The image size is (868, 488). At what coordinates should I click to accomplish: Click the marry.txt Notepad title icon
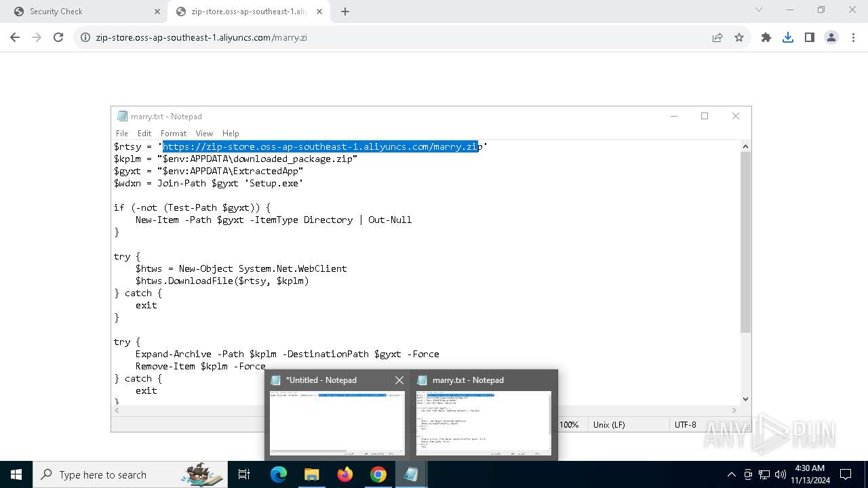tap(122, 117)
